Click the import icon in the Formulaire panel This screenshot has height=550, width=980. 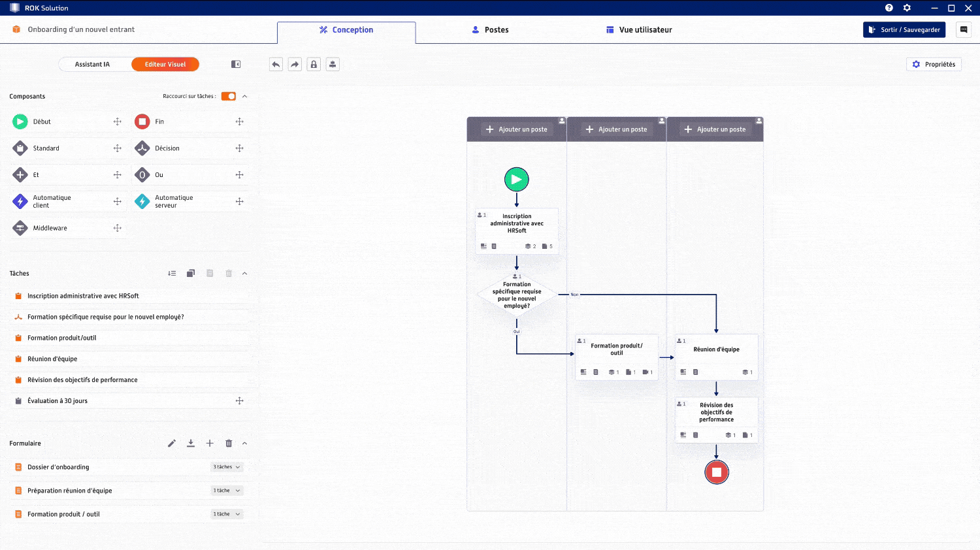pyautogui.click(x=191, y=443)
